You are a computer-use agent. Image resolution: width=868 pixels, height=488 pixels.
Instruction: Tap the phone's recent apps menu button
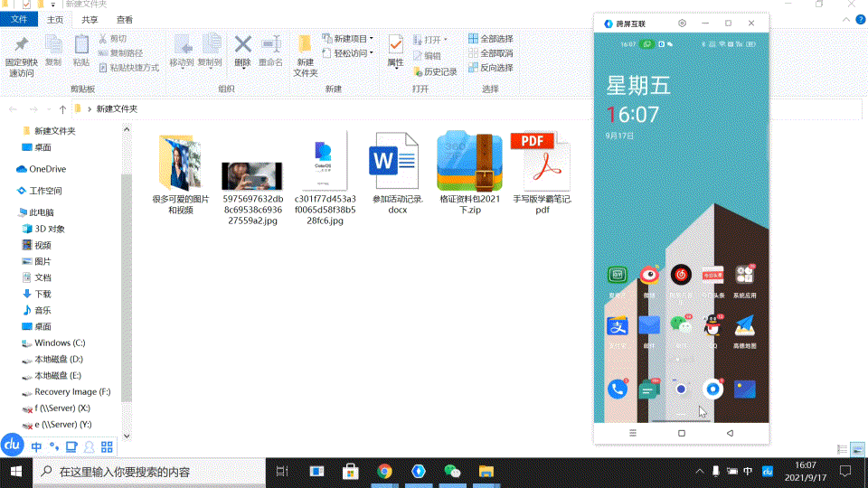633,433
